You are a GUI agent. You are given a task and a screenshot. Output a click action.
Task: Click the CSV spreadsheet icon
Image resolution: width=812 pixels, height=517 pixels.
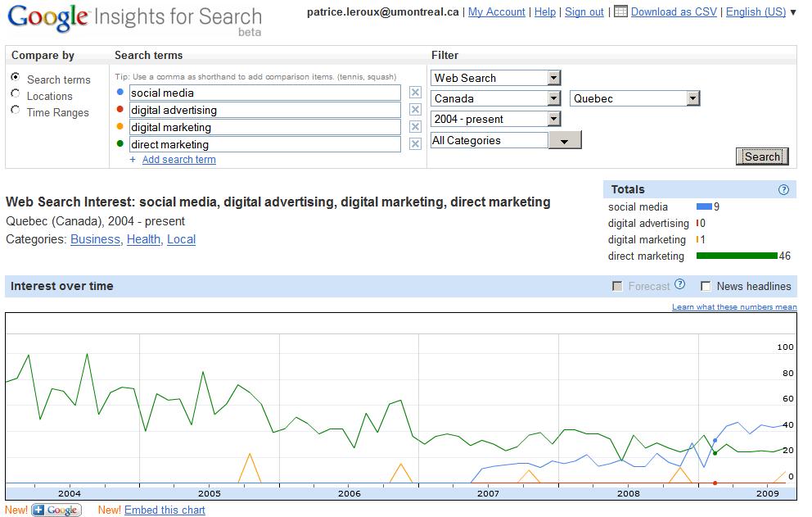(620, 11)
